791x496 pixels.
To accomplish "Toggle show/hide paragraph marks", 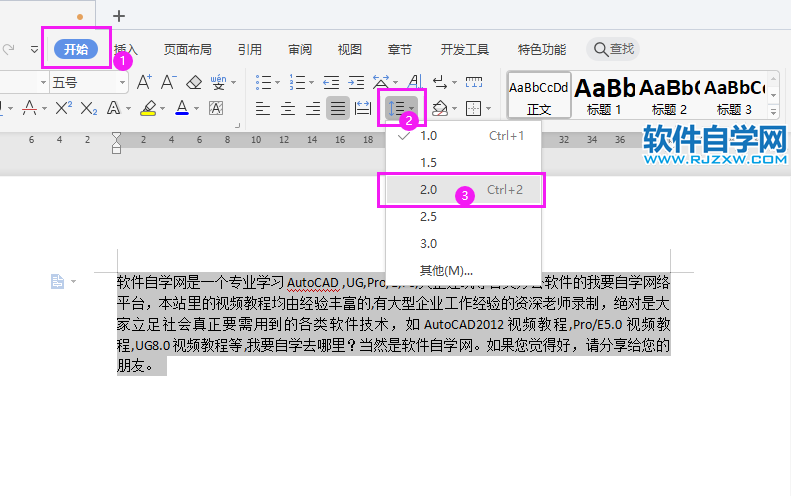I will pos(440,82).
